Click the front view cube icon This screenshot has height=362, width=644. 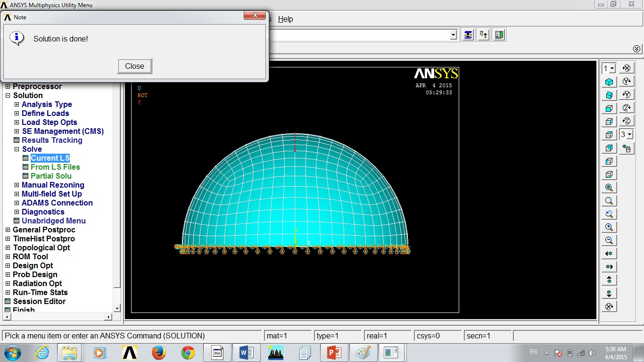(609, 108)
